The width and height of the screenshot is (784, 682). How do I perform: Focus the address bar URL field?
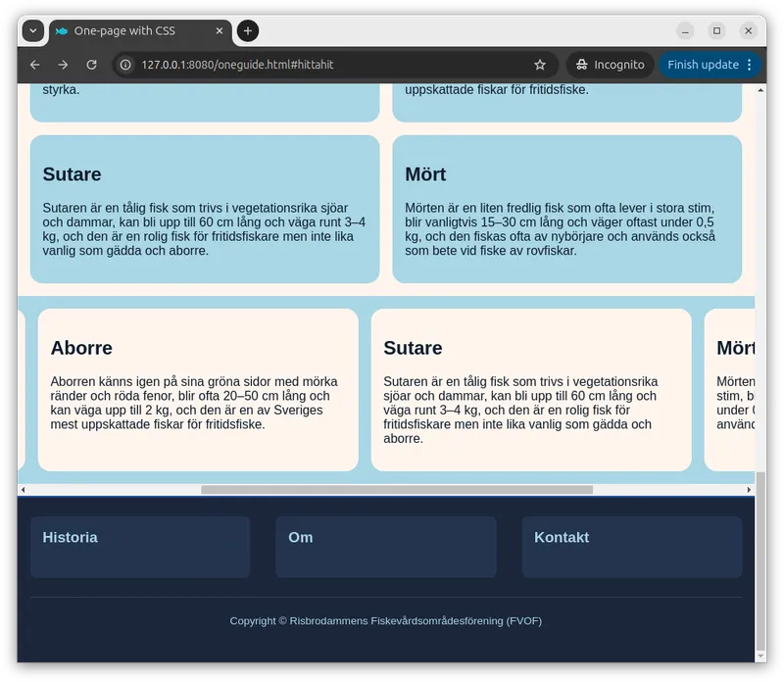pos(323,65)
